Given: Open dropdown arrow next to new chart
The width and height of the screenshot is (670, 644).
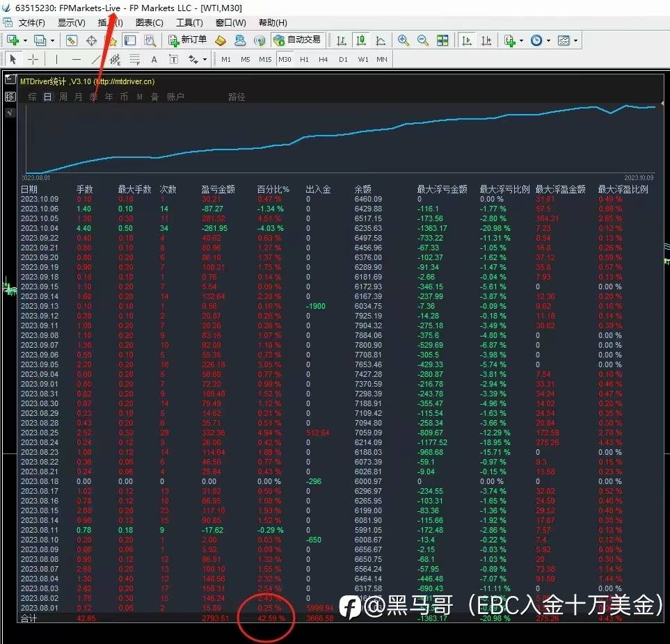Looking at the screenshot, I should (25, 41).
